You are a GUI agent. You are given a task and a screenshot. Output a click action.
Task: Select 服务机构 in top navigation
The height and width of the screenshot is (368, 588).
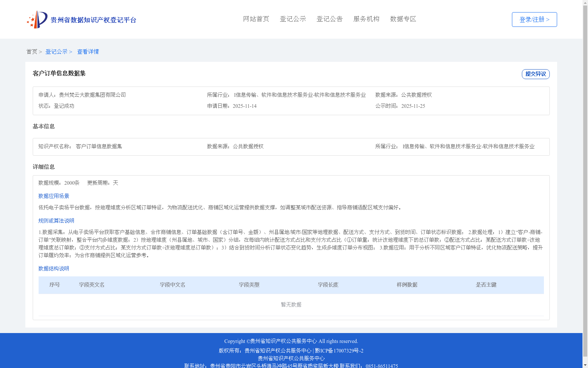coord(366,19)
